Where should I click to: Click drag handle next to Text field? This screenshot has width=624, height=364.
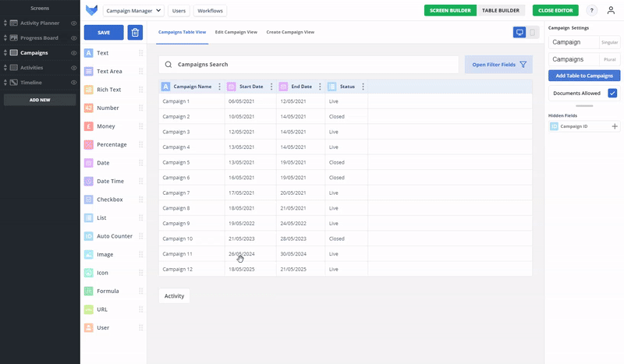(x=141, y=53)
